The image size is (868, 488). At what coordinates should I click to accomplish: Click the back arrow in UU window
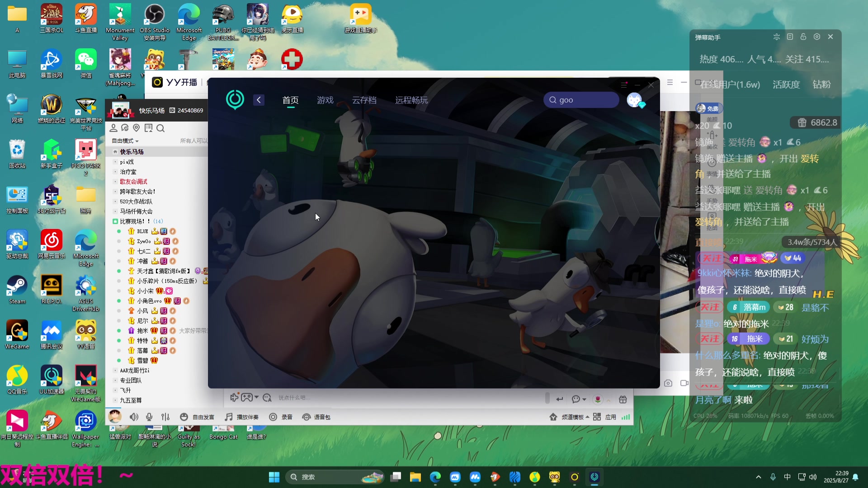(259, 100)
